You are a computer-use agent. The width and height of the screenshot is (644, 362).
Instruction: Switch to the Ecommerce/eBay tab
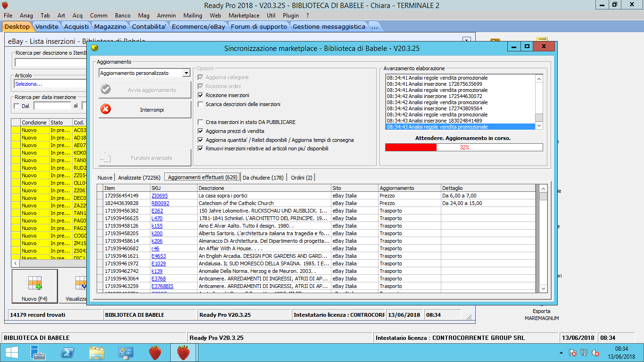pyautogui.click(x=198, y=27)
